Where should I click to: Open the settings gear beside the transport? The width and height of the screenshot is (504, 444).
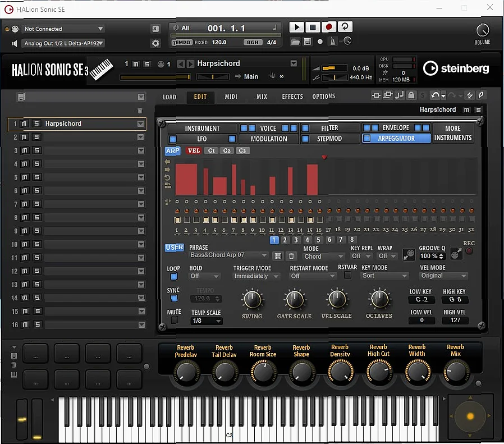pyautogui.click(x=155, y=43)
